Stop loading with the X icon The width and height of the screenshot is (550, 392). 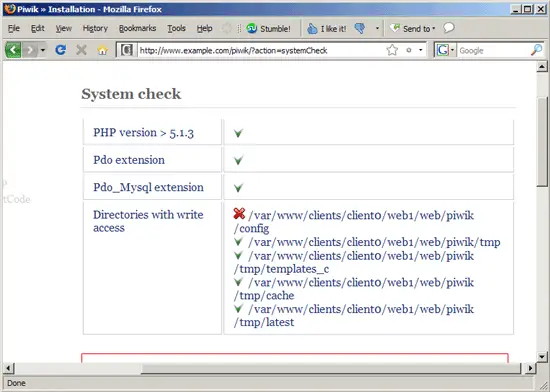[x=81, y=50]
